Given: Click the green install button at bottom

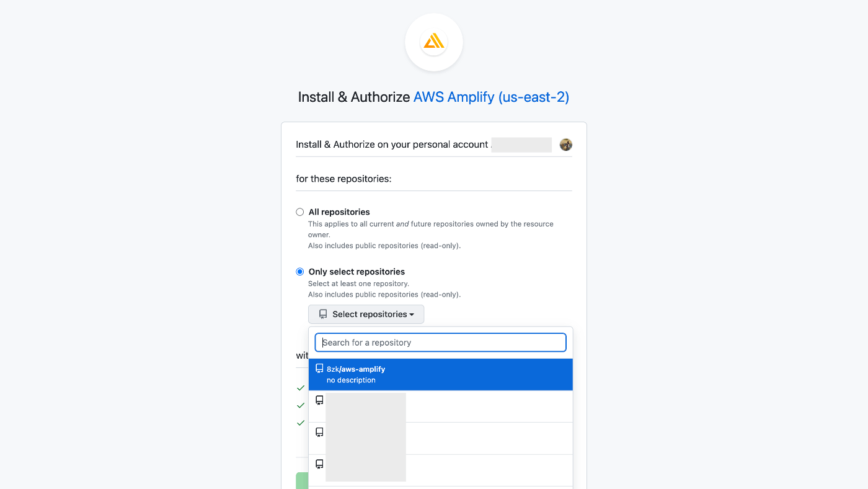Looking at the screenshot, I should click(302, 480).
